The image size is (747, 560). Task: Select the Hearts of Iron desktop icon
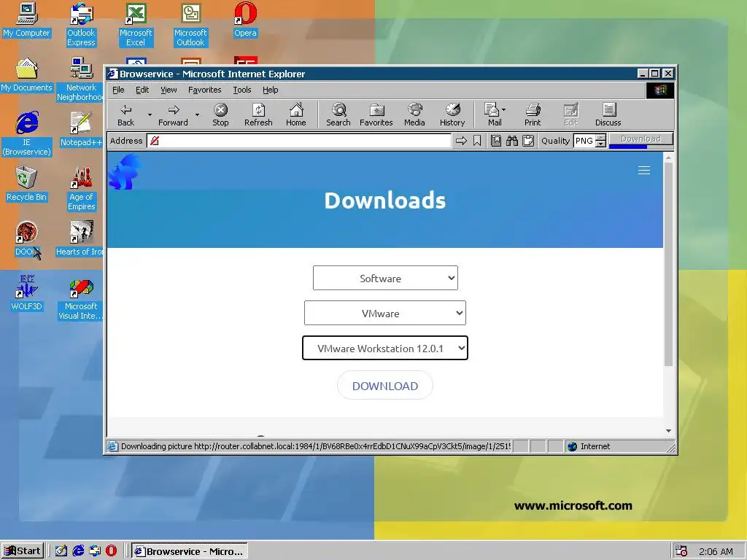coord(80,238)
